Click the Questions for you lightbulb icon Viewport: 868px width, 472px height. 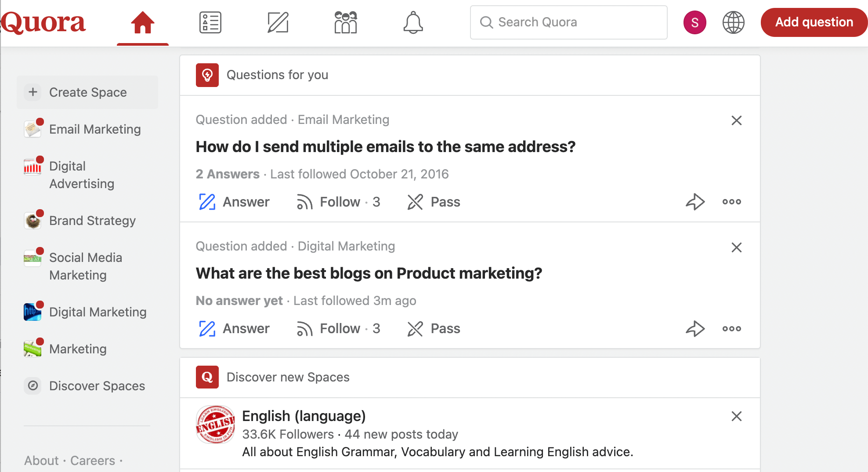[207, 75]
